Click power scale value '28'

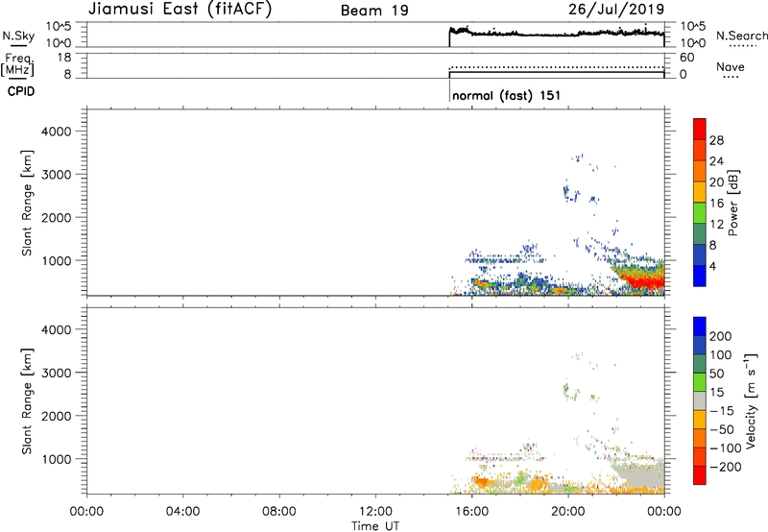tap(716, 140)
